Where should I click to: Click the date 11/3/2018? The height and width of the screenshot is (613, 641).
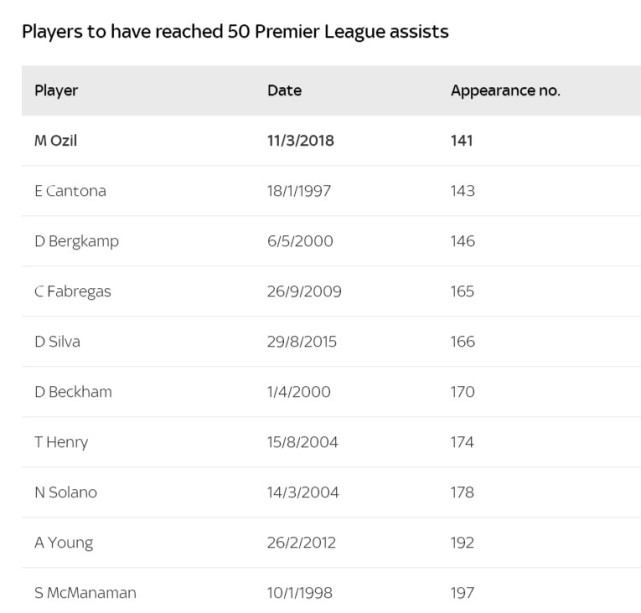[300, 141]
